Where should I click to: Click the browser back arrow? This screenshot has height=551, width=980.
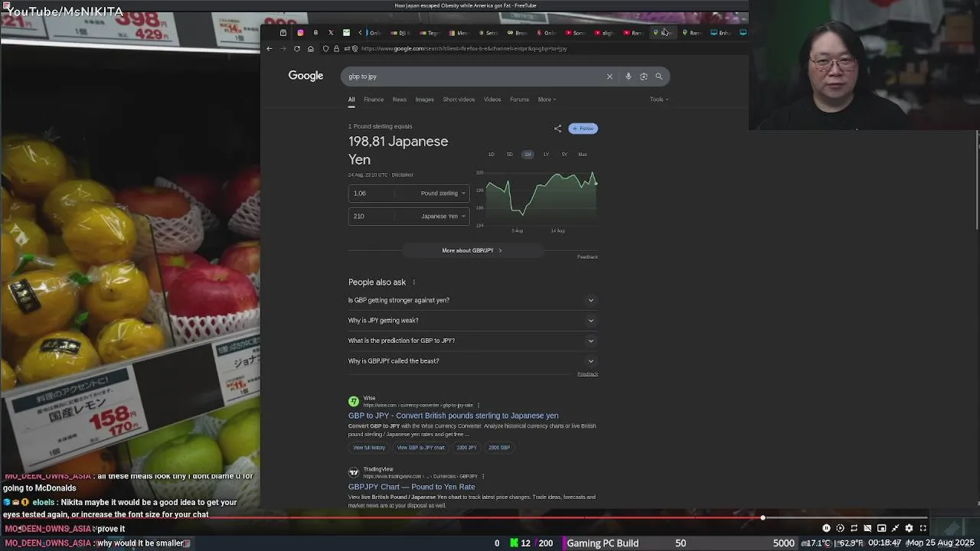[269, 48]
